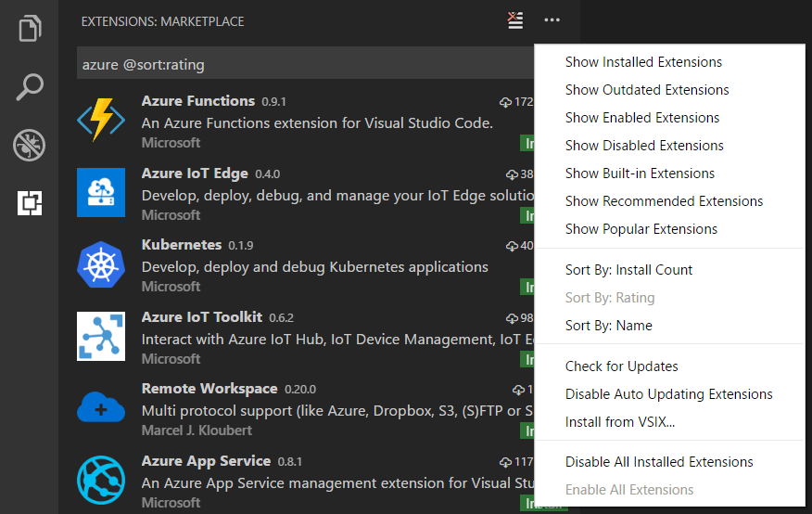Open the Debug view in activity bar
Image resolution: width=812 pixels, height=514 pixels.
click(30, 145)
